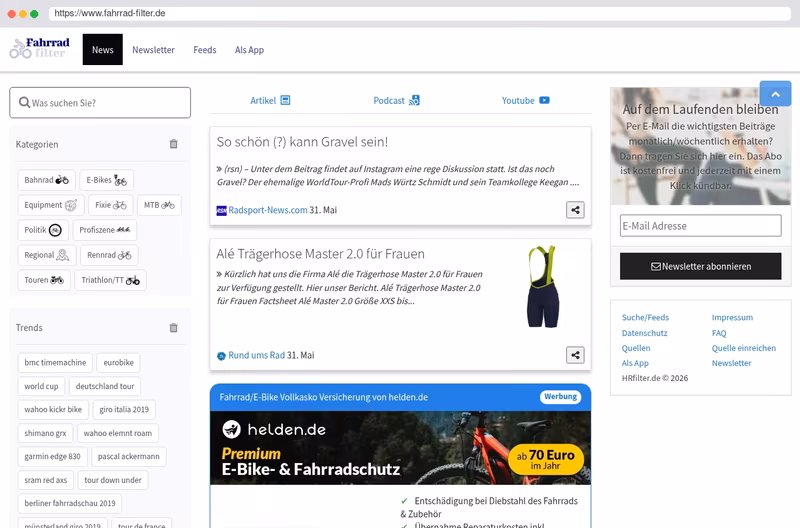
Task: Focus the E-Mail Adresse input field
Action: [701, 225]
